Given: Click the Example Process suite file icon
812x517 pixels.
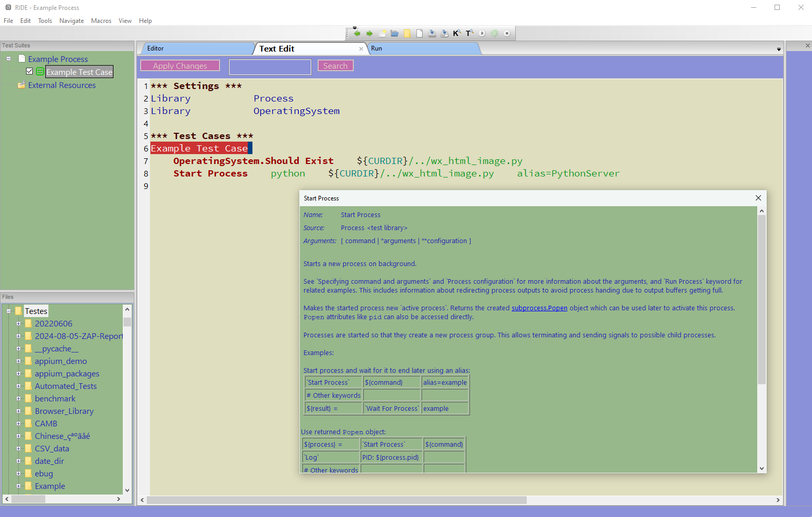Looking at the screenshot, I should click(x=22, y=58).
